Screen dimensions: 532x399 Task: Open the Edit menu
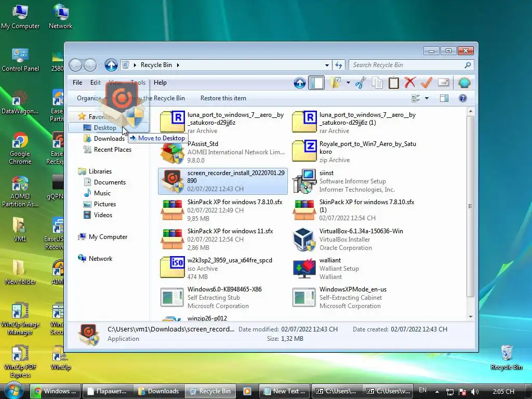96,83
